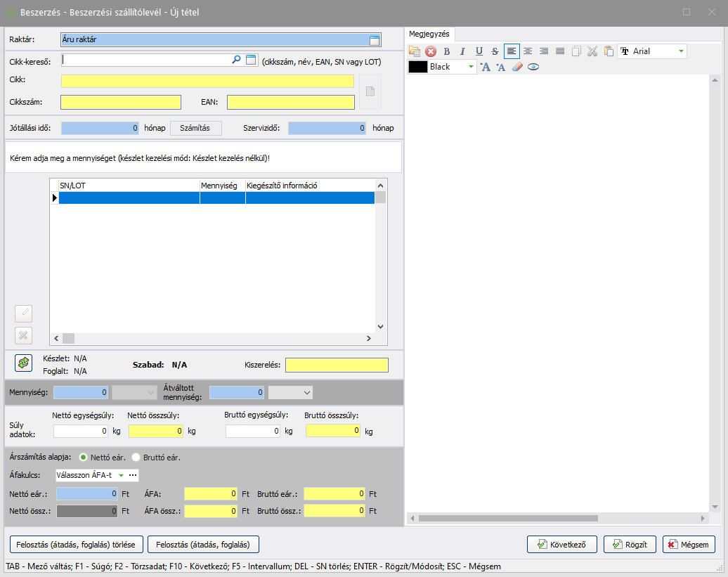This screenshot has height=577, width=728.
Task: Click the black color swatch
Action: tap(418, 67)
